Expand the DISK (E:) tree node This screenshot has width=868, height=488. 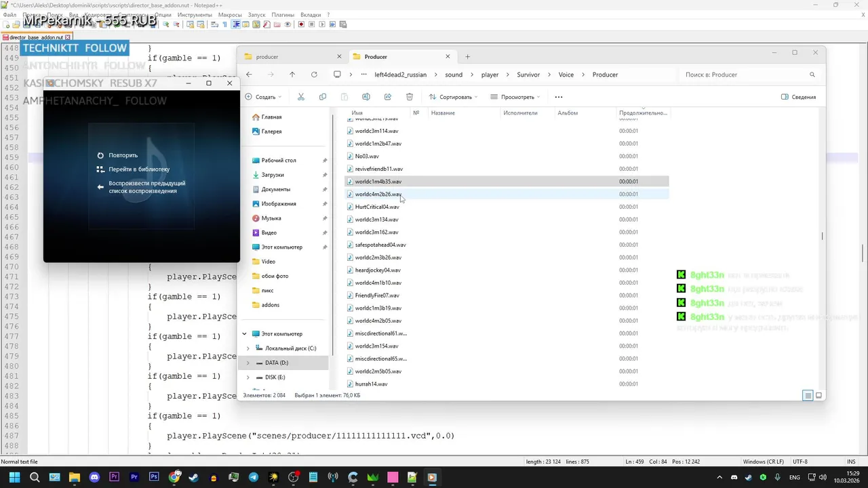pyautogui.click(x=248, y=377)
